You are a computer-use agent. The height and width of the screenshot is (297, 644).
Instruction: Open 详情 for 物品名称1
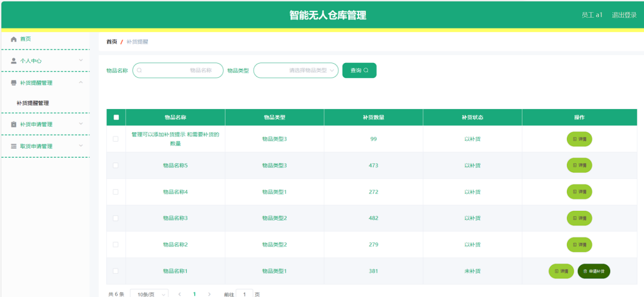[x=561, y=271]
